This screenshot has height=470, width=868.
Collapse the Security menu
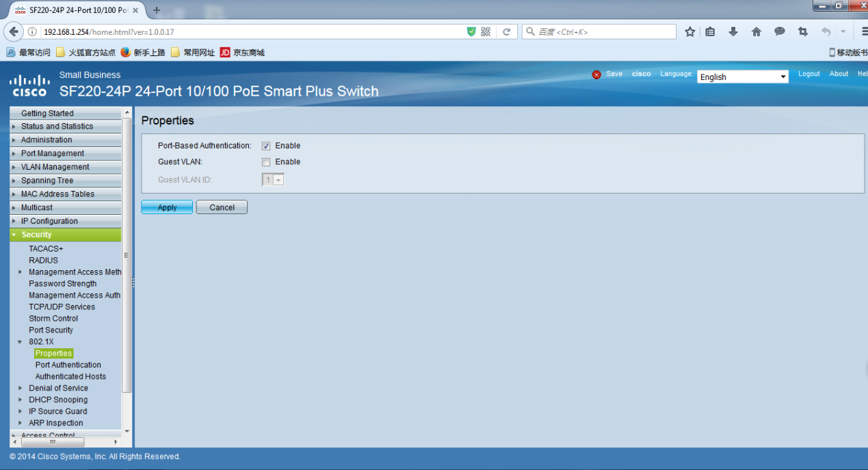coord(66,235)
